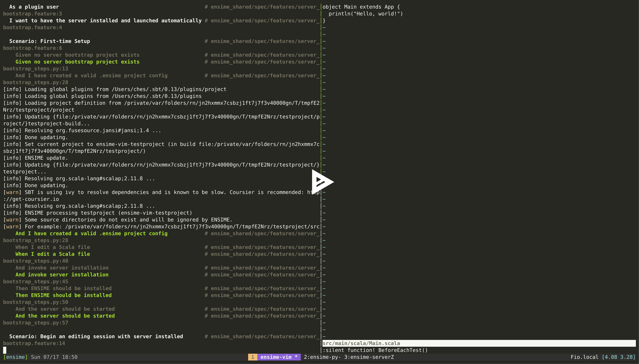
Task: Click the Scenario: First-time Setup heading
Action: coord(50,41)
